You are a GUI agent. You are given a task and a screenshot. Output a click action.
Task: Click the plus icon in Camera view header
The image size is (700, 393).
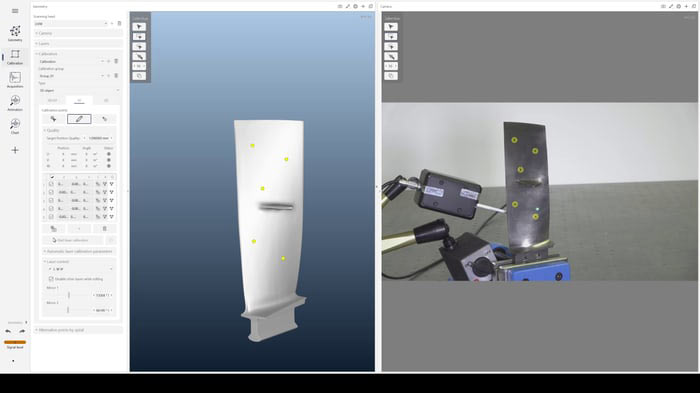coord(686,6)
